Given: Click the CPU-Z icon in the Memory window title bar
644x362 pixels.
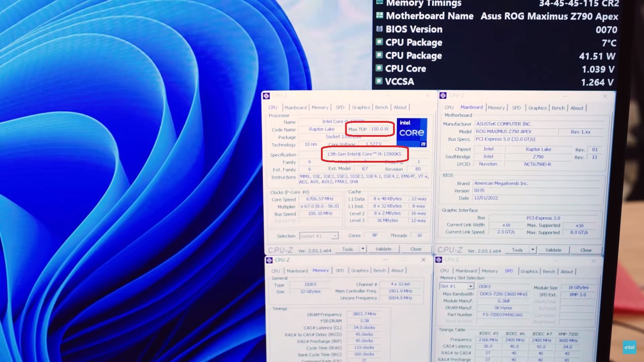Looking at the screenshot, I should click(269, 260).
